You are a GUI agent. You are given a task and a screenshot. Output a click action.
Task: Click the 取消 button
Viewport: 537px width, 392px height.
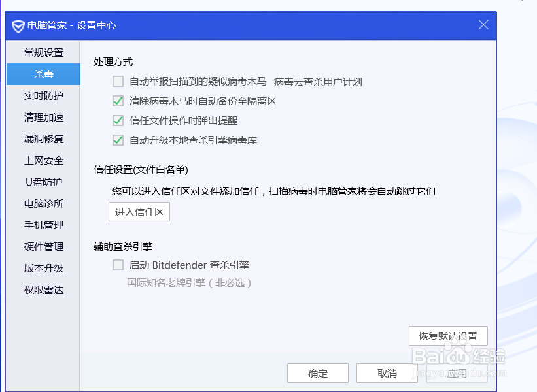(387, 373)
